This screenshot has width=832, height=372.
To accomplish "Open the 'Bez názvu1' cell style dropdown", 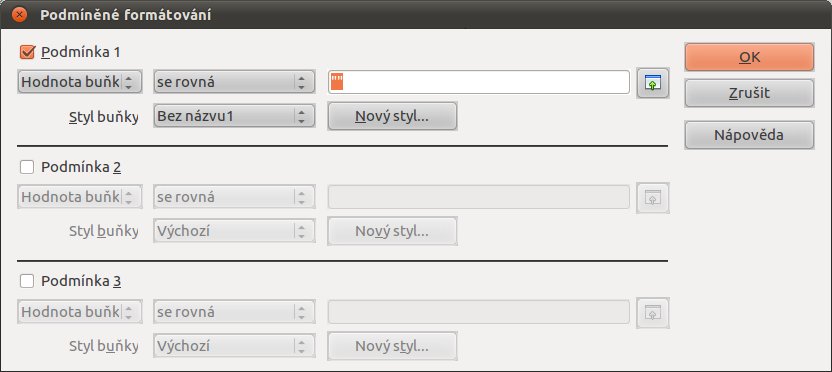I will 234,116.
